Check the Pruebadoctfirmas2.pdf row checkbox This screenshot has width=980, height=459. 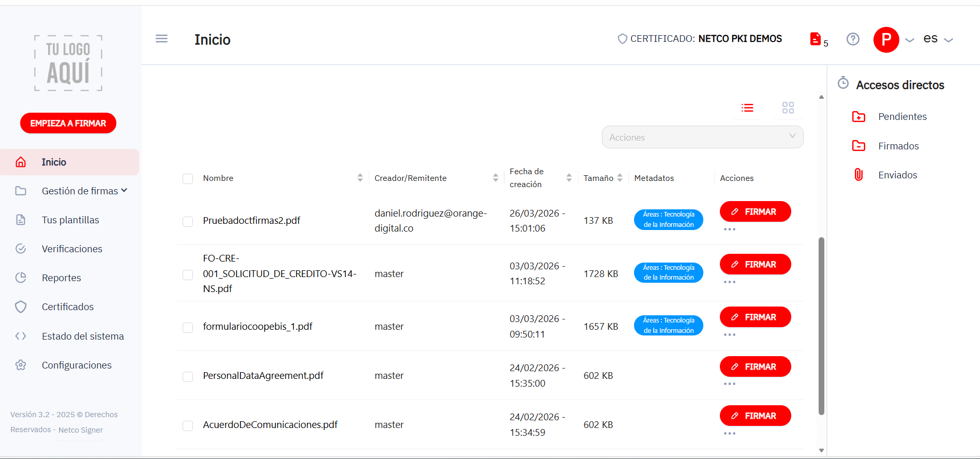pyautogui.click(x=188, y=221)
